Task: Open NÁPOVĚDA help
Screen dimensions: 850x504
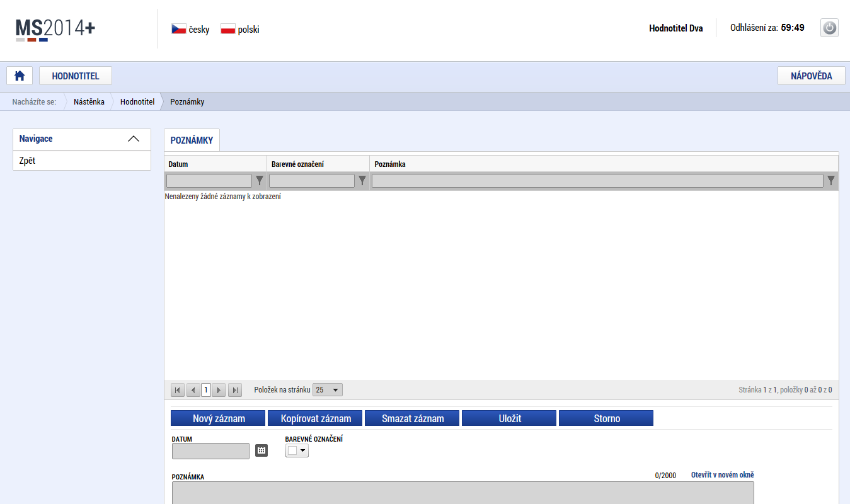Action: tap(811, 76)
